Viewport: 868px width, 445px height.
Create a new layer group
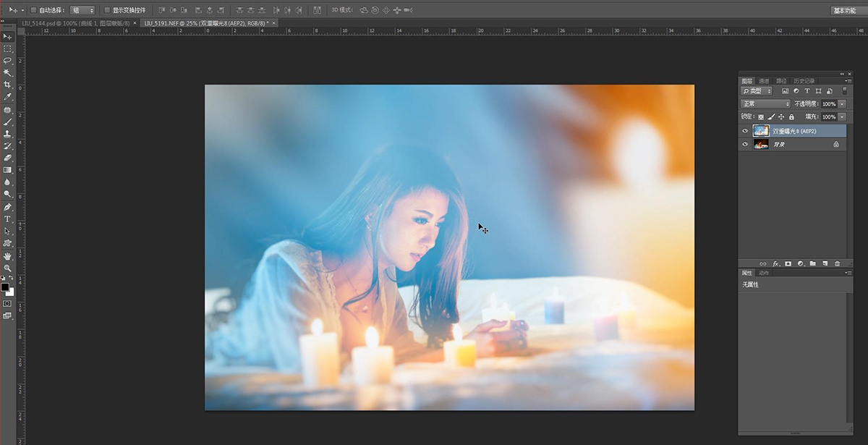812,263
